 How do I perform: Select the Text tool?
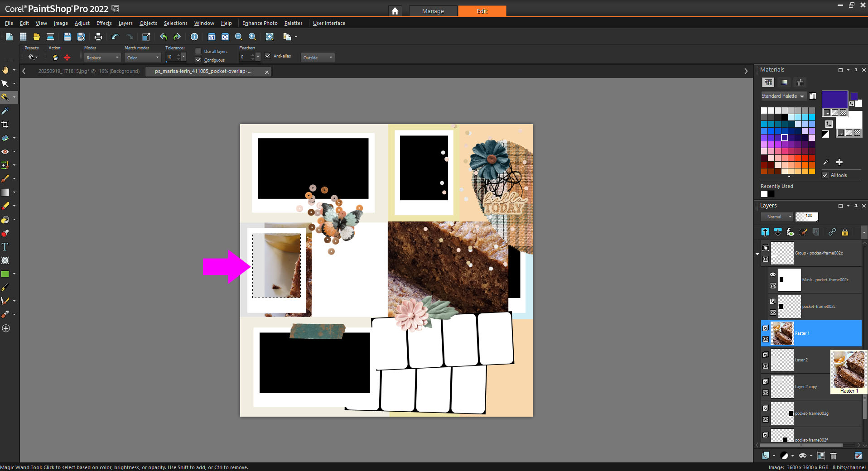5,247
